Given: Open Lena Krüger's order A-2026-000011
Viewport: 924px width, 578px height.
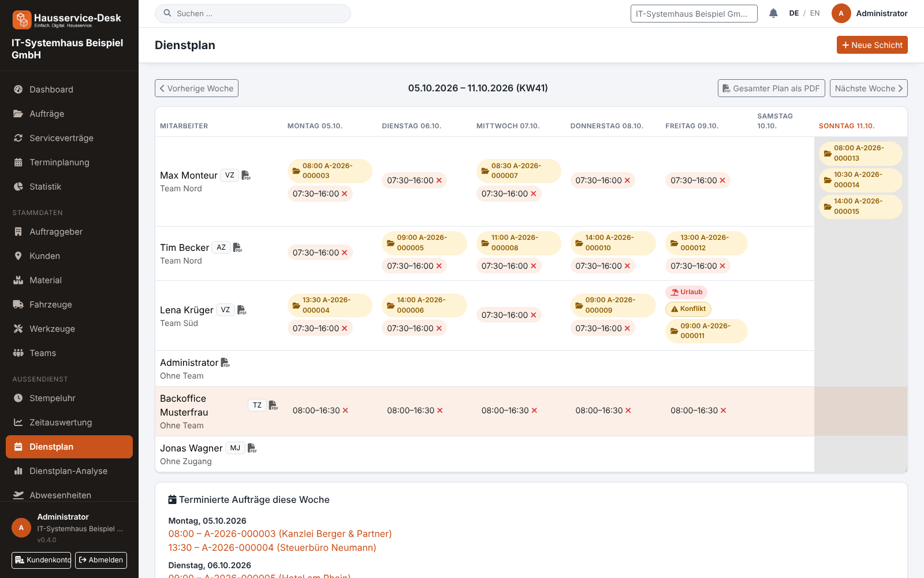Looking at the screenshot, I should pos(706,331).
